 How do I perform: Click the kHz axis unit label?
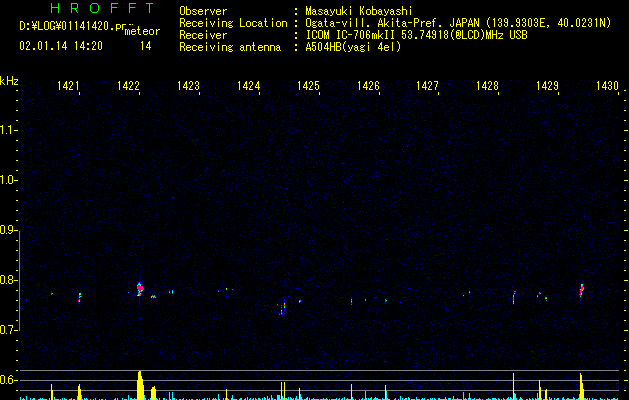click(x=9, y=81)
